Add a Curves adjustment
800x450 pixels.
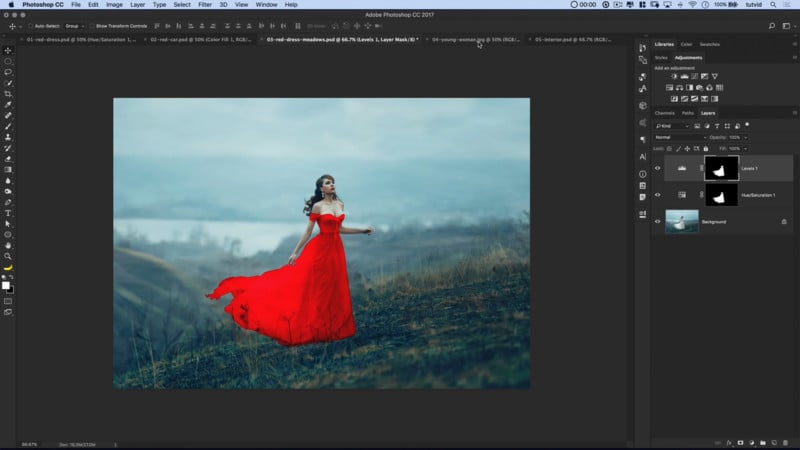click(x=694, y=76)
